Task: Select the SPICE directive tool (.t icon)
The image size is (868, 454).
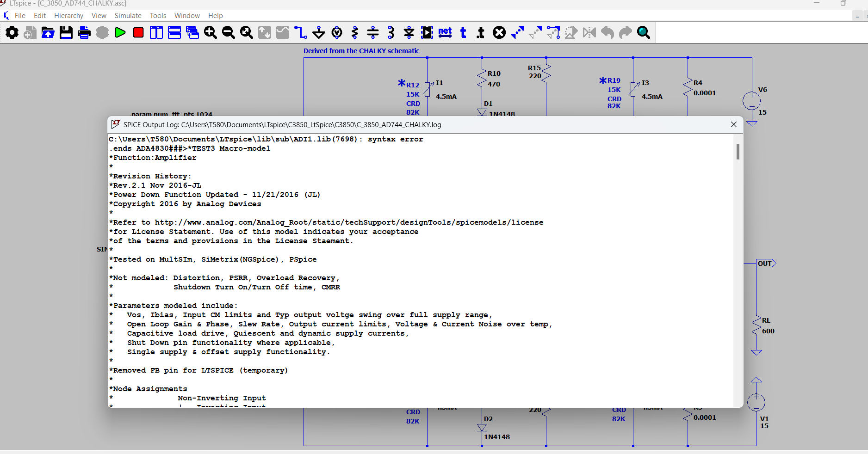Action: (481, 32)
